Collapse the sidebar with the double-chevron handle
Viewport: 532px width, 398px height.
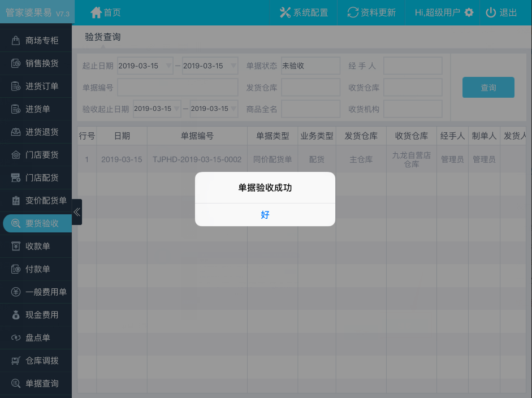(77, 212)
